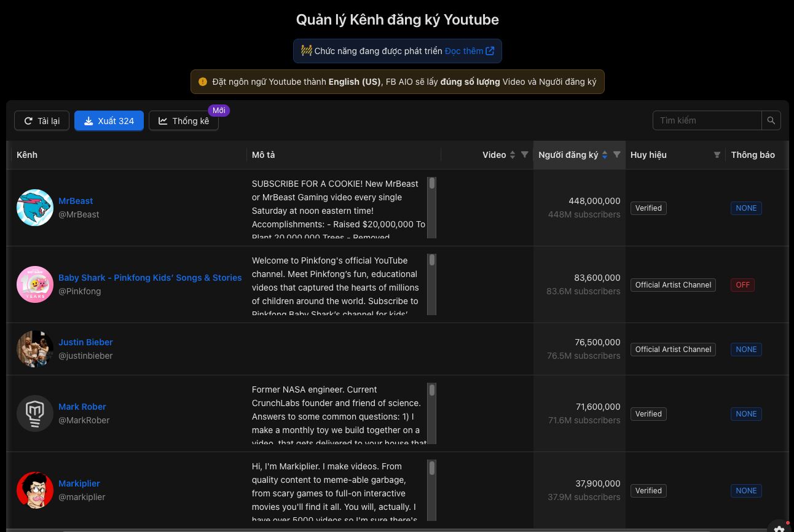Screen dimensions: 794x532
Task: Toggle NONE notification tag for Mark Rober
Action: (x=746, y=414)
